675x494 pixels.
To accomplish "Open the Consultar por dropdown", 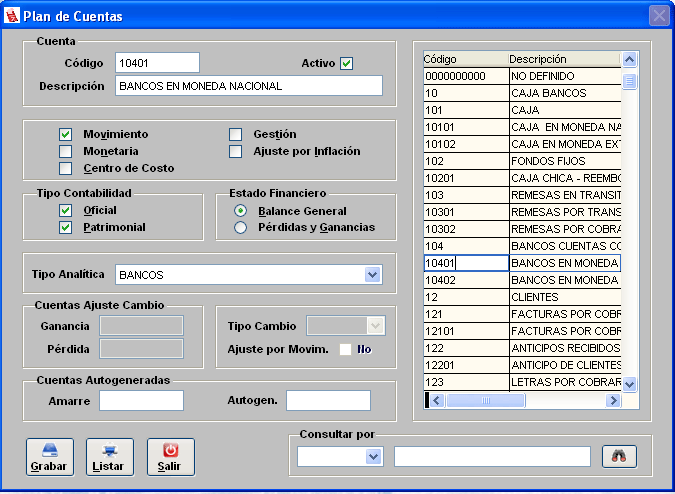I will pyautogui.click(x=374, y=457).
